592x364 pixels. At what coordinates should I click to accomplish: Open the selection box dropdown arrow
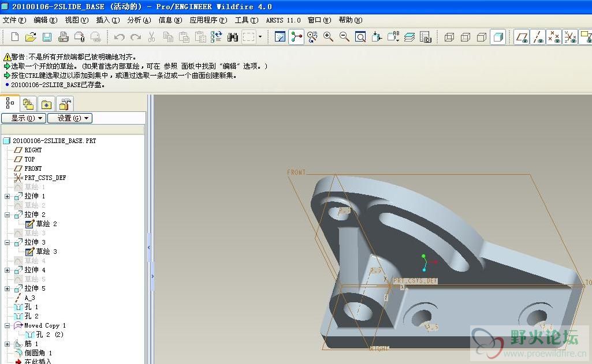[x=260, y=37]
